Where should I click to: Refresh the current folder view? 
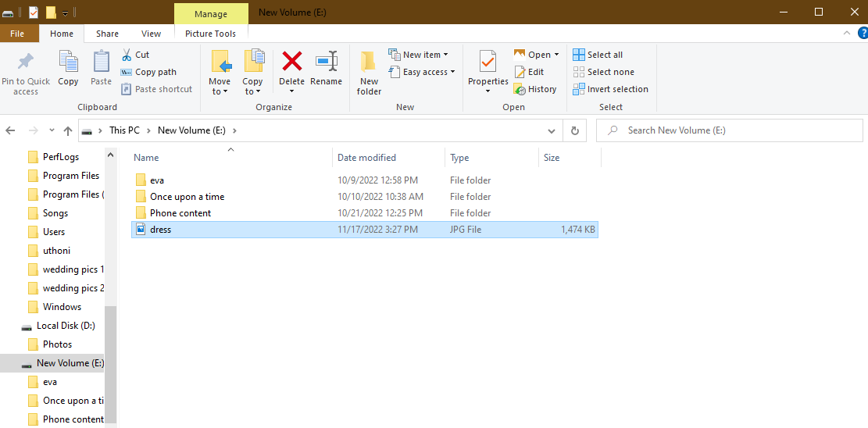click(x=575, y=130)
